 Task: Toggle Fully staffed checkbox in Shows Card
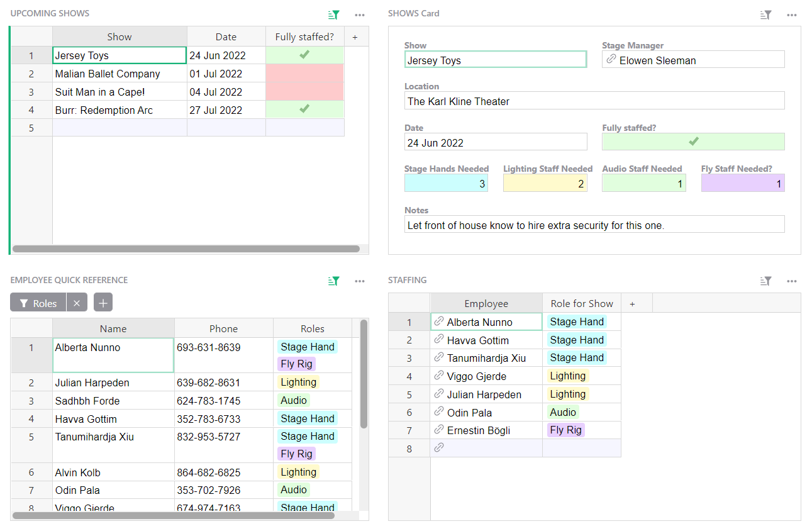coord(693,142)
